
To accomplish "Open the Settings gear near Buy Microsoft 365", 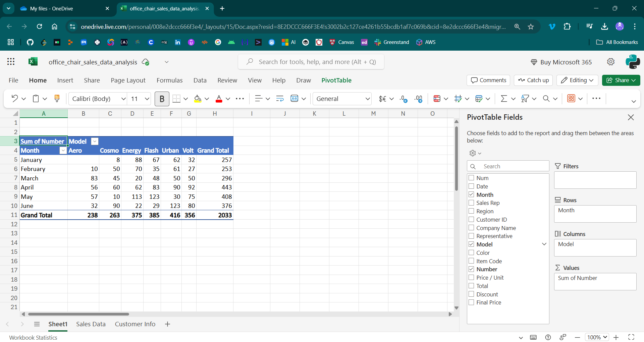I will pyautogui.click(x=611, y=62).
